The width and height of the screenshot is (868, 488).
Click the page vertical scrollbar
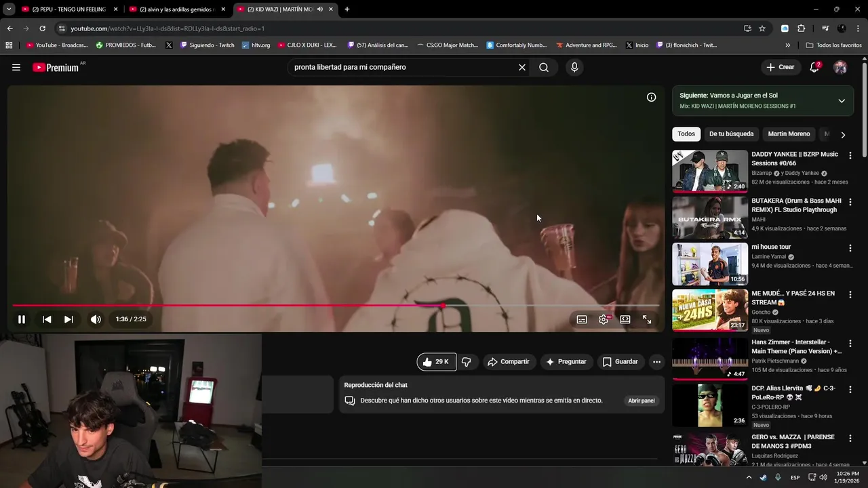click(x=865, y=108)
